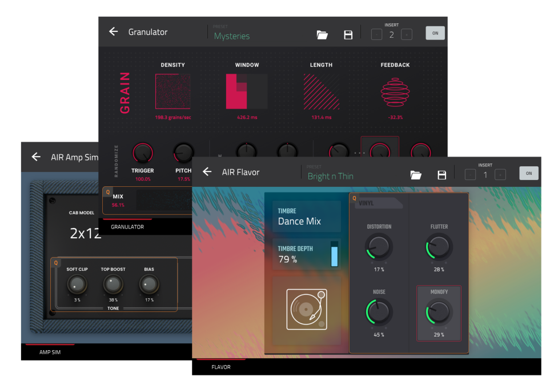This screenshot has height=392, width=554.
Task: Decrease the AIR Flavor insert slot number
Action: click(470, 175)
